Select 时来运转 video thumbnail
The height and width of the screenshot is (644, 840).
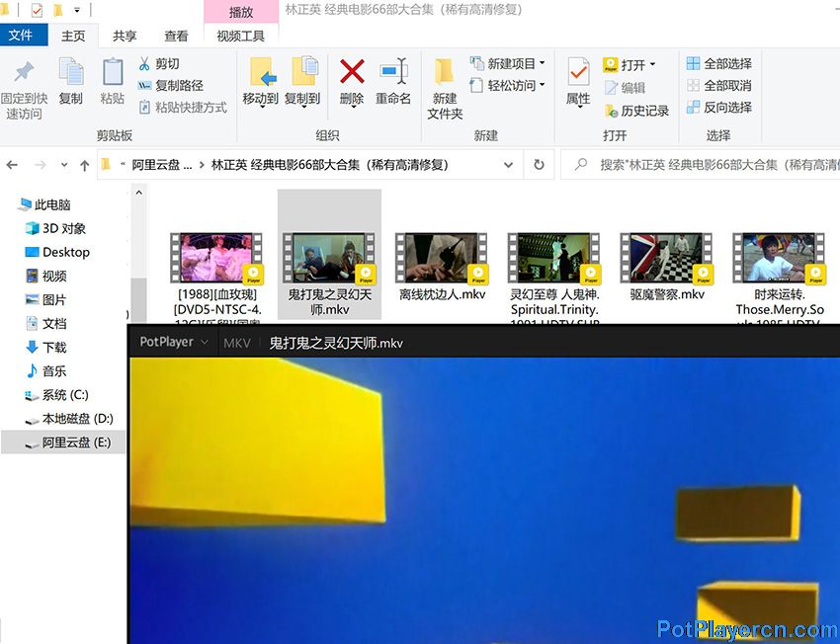click(779, 258)
